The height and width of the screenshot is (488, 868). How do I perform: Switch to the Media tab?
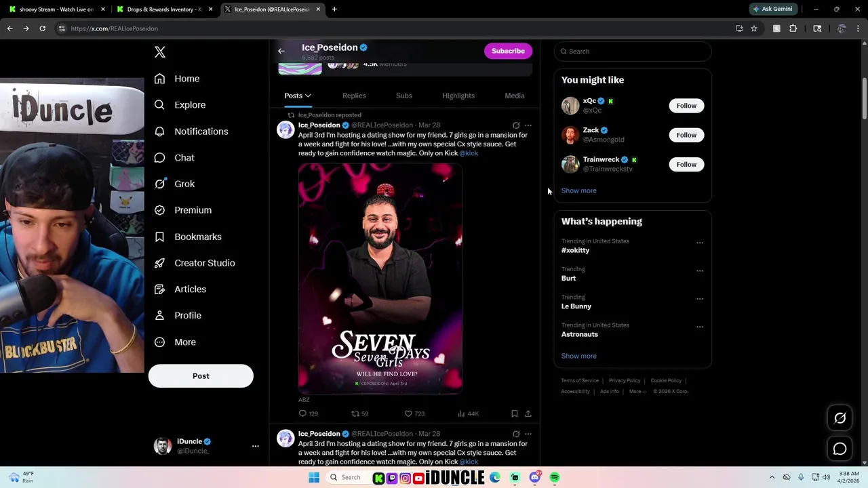[x=515, y=96]
